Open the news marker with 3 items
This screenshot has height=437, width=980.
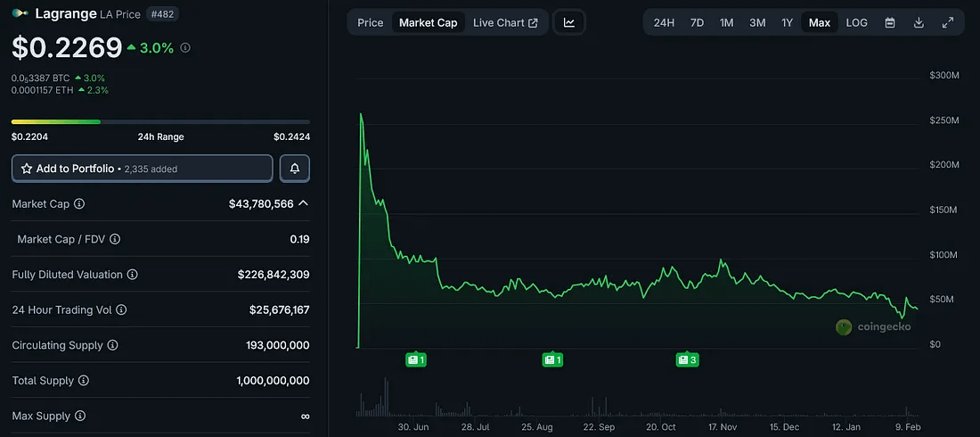coord(687,360)
